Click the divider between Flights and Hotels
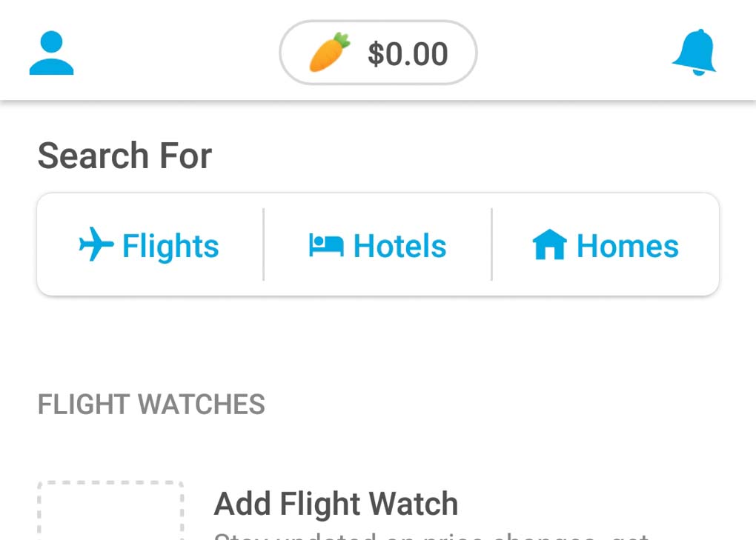The width and height of the screenshot is (756, 540). click(x=264, y=244)
